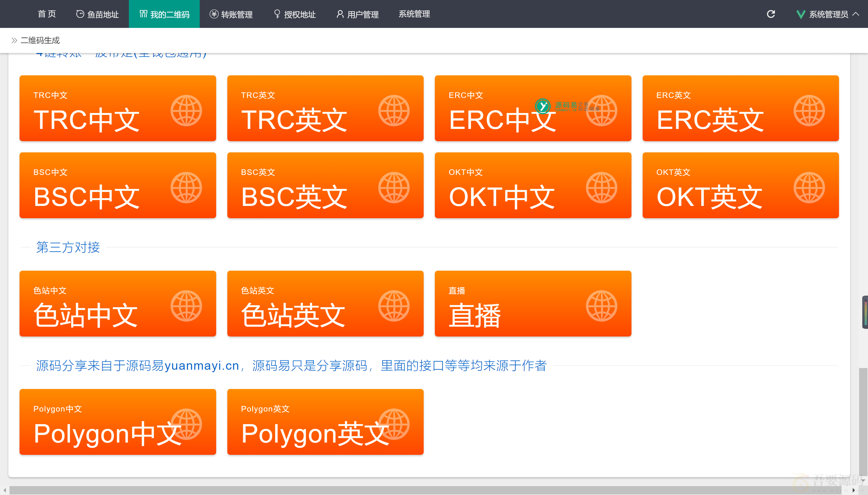Open the TRC英文 card

pos(325,108)
